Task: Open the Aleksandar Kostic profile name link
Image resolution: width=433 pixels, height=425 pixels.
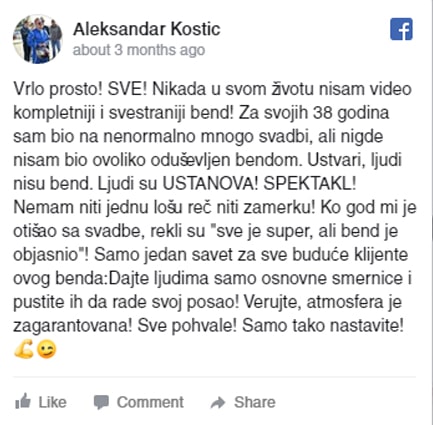Action: click(147, 29)
